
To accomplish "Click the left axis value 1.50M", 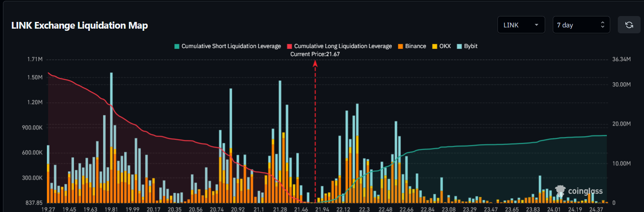I will tap(34, 78).
